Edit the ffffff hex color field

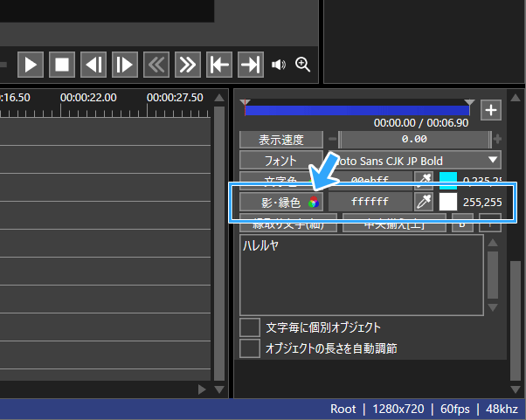pyautogui.click(x=370, y=202)
